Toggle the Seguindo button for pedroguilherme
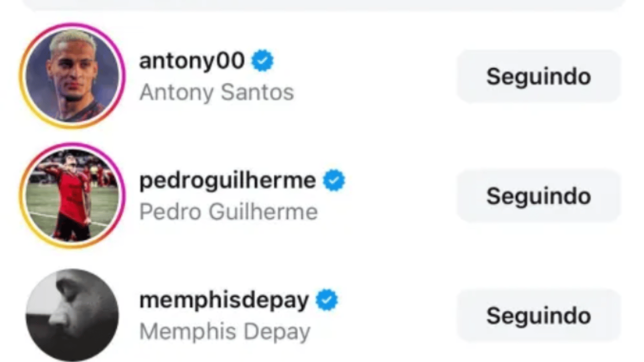Viewport: 644px width, 362px height. [538, 196]
